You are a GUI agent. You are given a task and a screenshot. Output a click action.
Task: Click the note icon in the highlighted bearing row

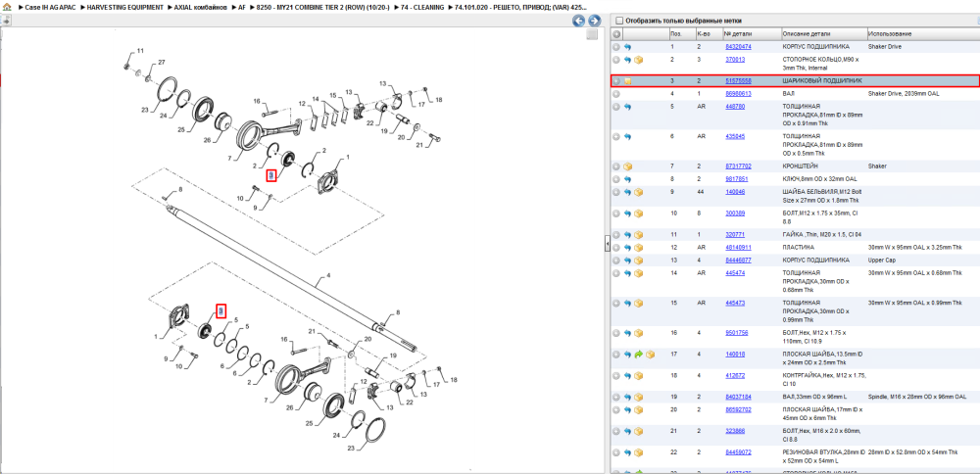(x=627, y=81)
